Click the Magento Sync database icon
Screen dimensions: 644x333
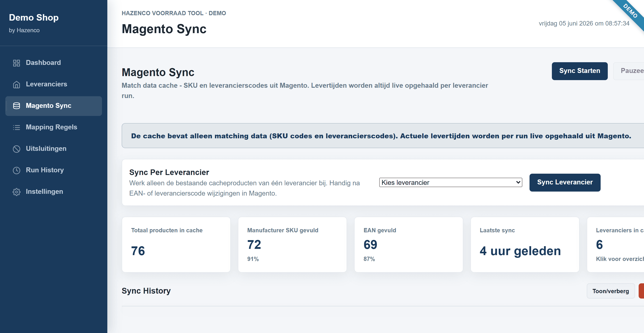tap(17, 106)
